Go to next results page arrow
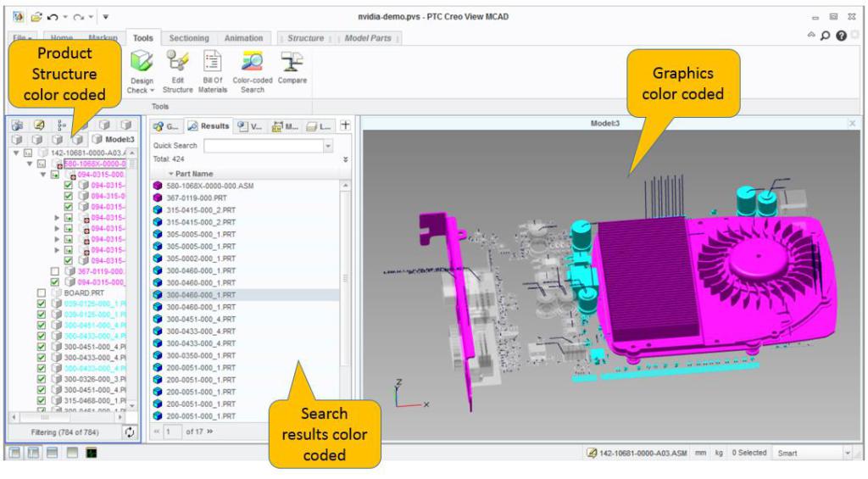Viewport: 868px width, 479px height. point(210,432)
